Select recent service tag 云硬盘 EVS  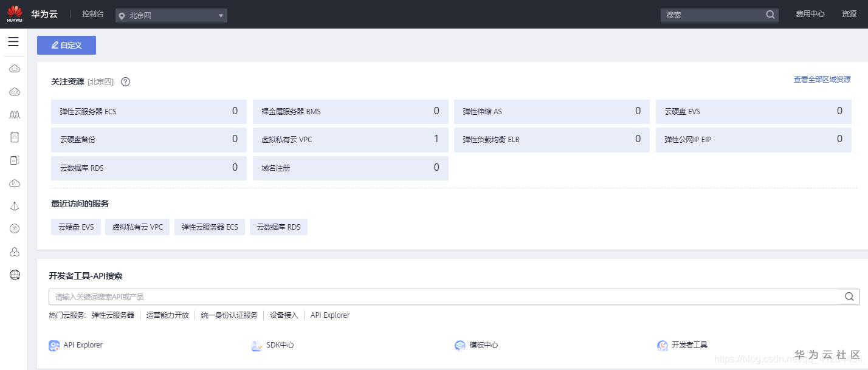(x=76, y=227)
